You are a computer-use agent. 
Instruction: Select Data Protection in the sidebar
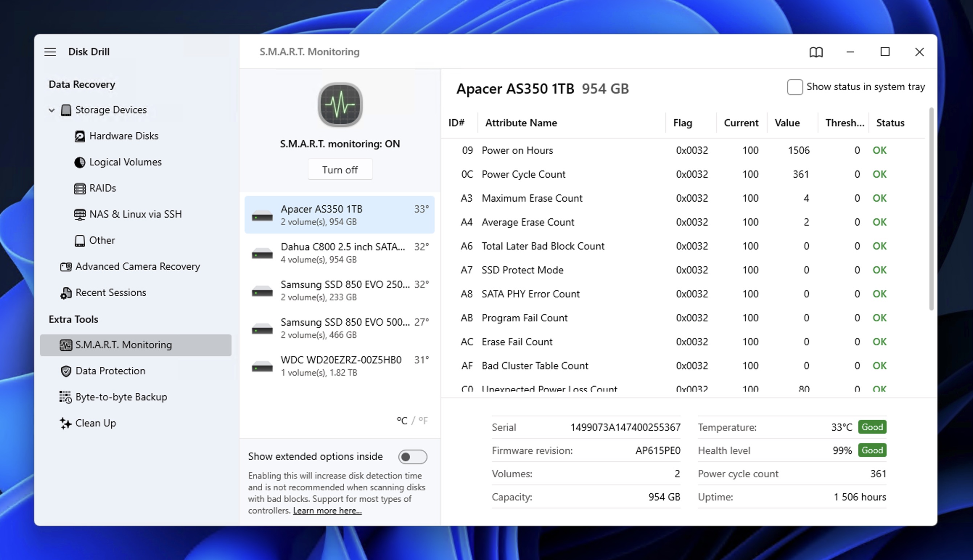(110, 370)
